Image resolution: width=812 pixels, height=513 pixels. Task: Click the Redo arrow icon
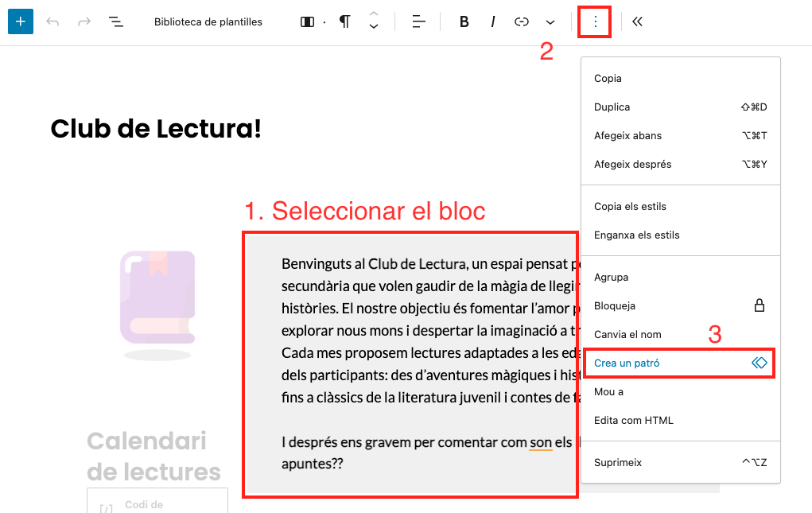(x=84, y=21)
